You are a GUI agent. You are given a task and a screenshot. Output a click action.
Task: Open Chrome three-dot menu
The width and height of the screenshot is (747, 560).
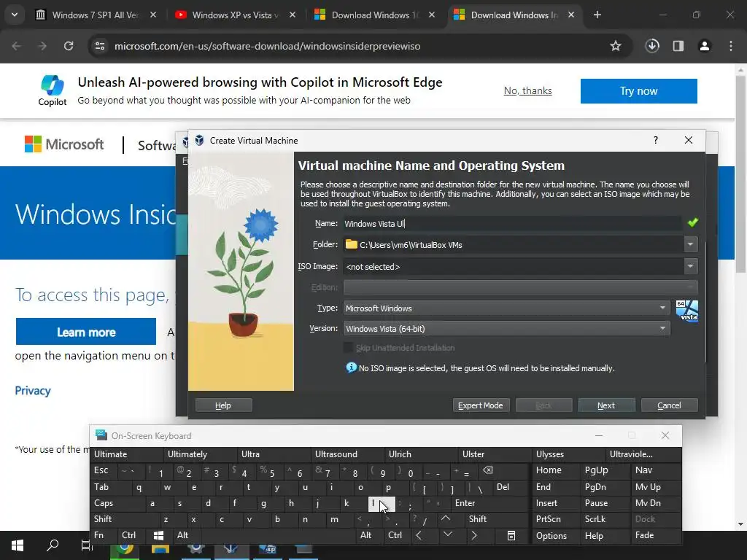point(731,46)
